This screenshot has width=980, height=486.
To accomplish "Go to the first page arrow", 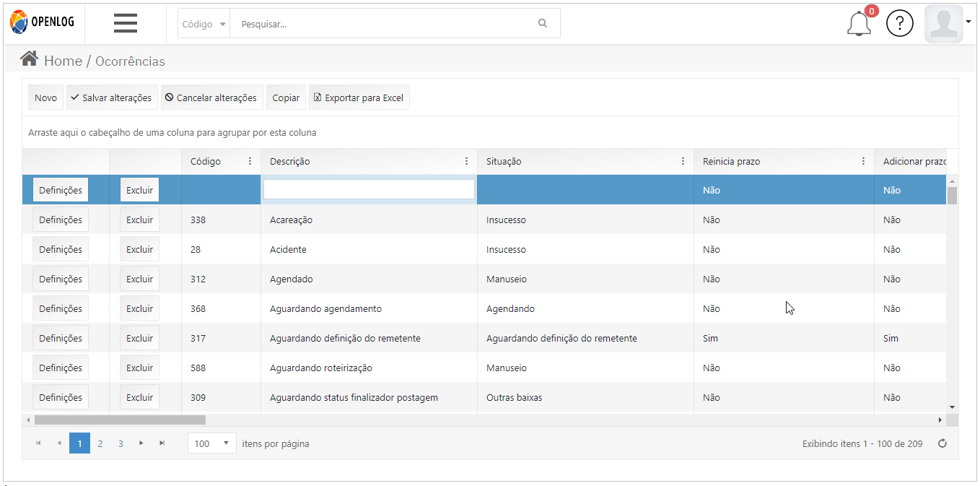I will 38,443.
